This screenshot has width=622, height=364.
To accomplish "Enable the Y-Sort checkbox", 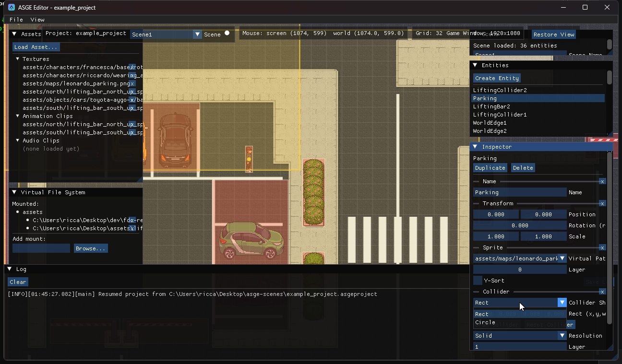I will [478, 281].
